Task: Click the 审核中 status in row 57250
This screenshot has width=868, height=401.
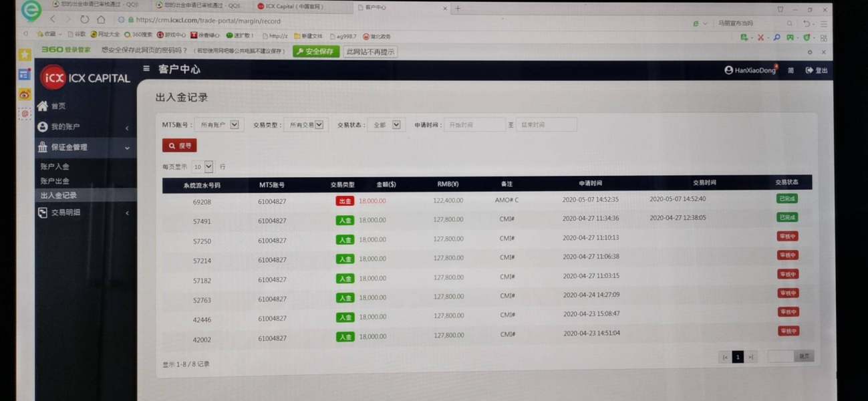Action: point(787,237)
